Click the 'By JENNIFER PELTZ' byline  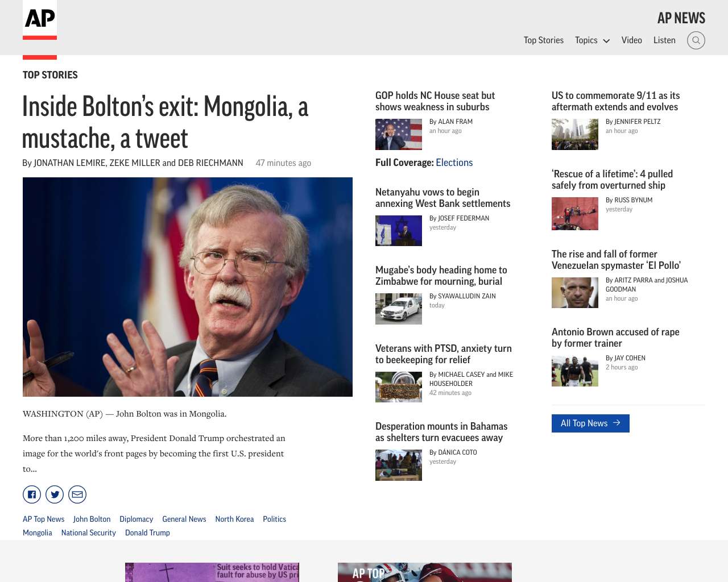click(x=633, y=122)
